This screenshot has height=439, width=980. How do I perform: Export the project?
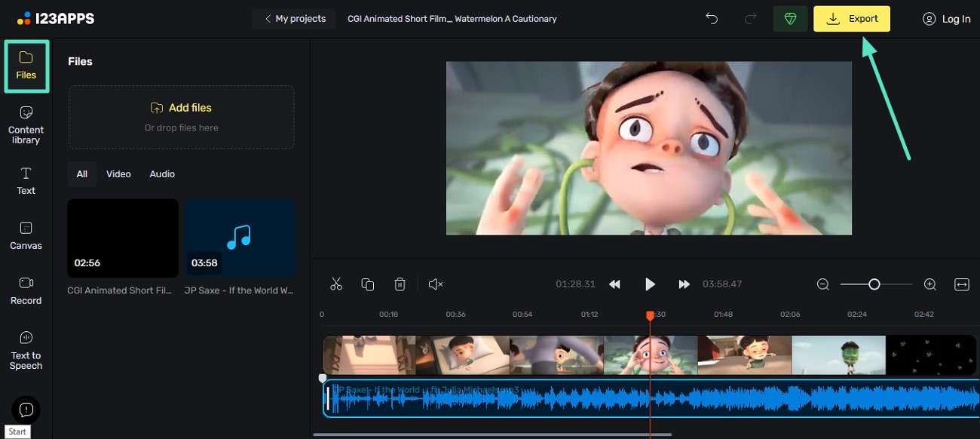tap(852, 19)
